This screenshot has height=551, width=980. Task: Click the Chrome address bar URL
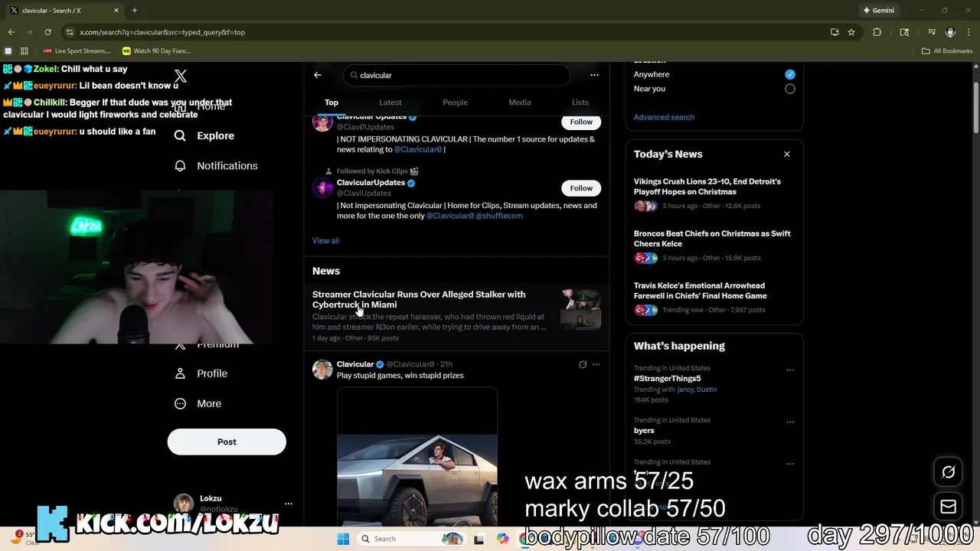(x=162, y=32)
